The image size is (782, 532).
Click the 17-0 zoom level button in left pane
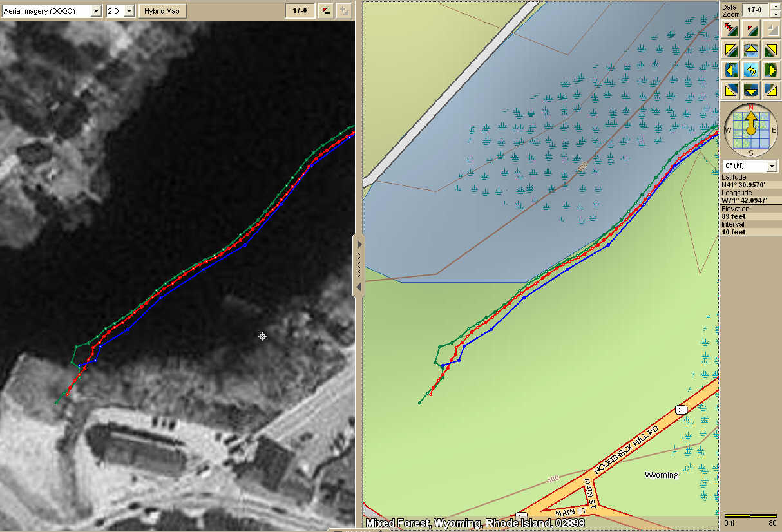(300, 11)
